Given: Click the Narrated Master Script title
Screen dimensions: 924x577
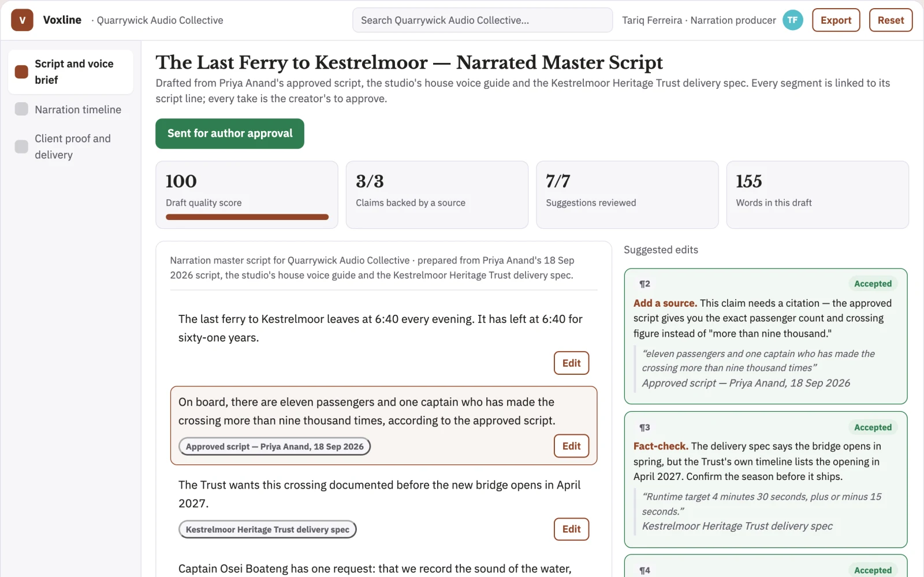Looking at the screenshot, I should point(409,62).
